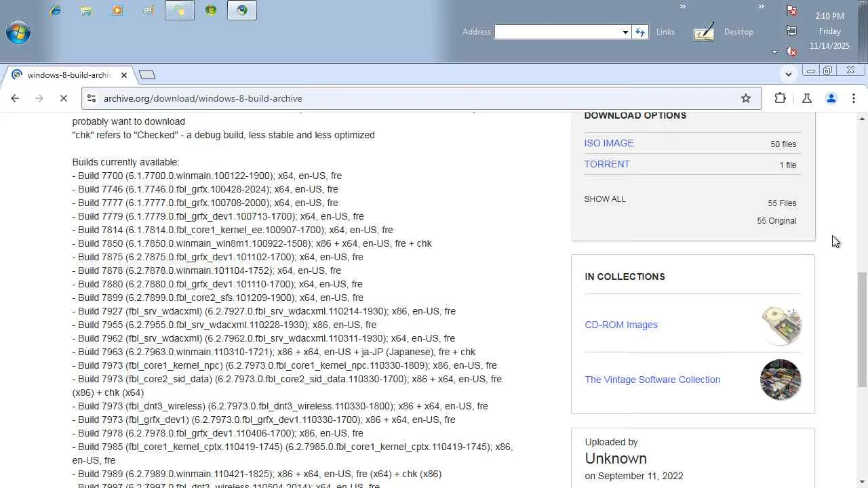Expand the Links toolbar chevron
868x488 pixels.
(x=683, y=7)
